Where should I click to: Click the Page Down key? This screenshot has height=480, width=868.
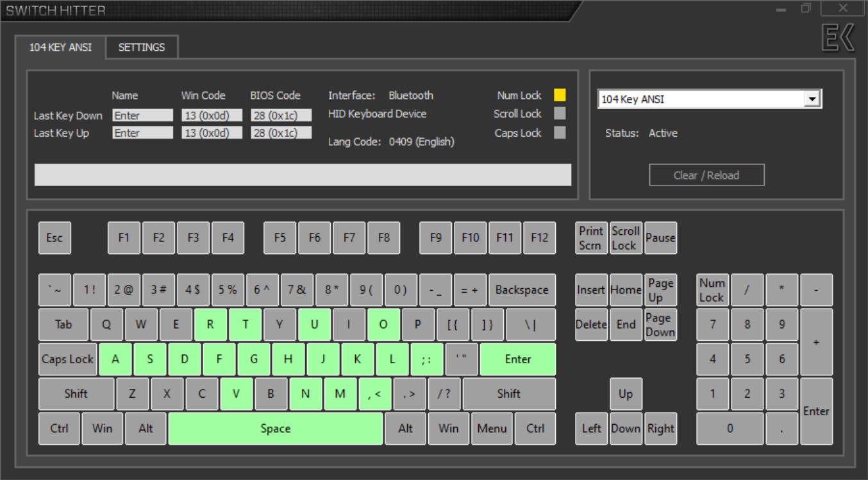(x=660, y=325)
